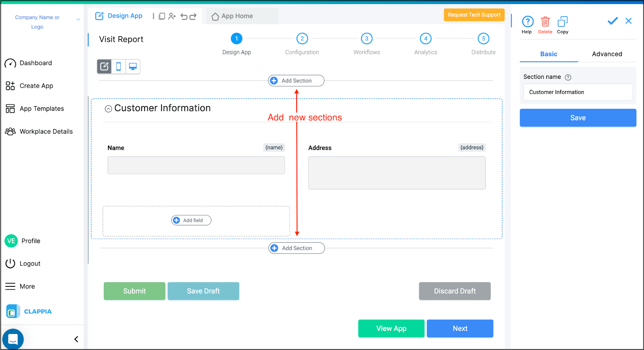Switch to mobile preview icon
Image resolution: width=644 pixels, height=350 pixels.
(x=118, y=66)
